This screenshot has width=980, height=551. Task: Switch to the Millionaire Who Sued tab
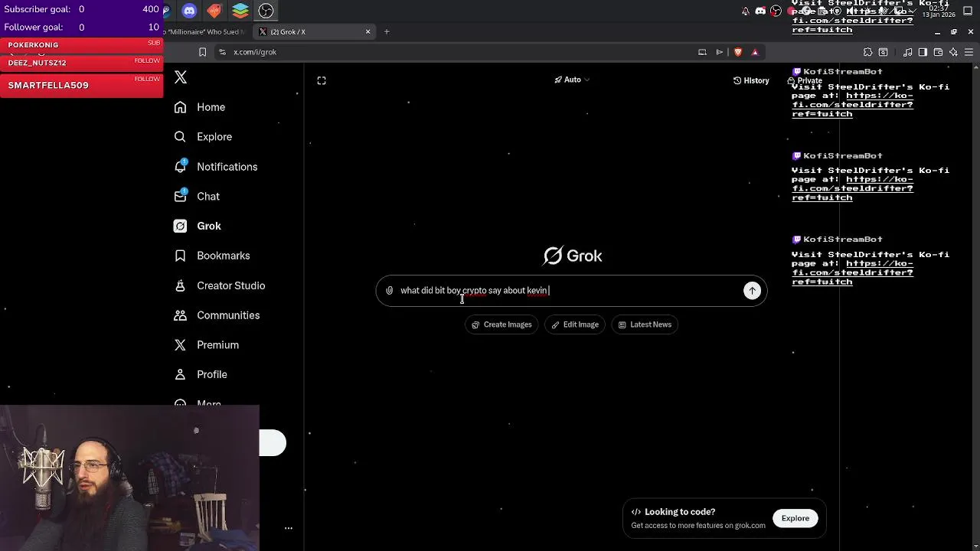pyautogui.click(x=205, y=31)
